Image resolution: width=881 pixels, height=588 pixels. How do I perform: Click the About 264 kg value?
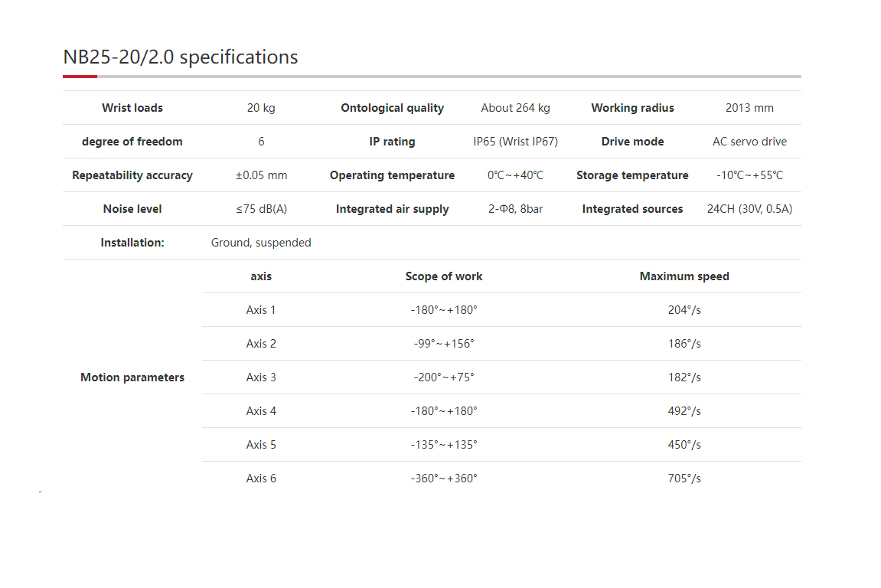(515, 108)
